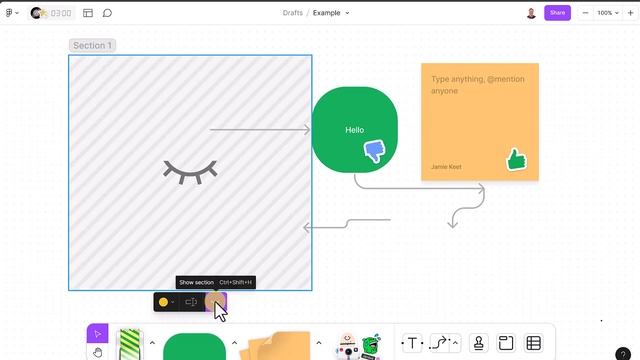640x360 pixels.
Task: Click the rename section icon
Action: tap(191, 302)
